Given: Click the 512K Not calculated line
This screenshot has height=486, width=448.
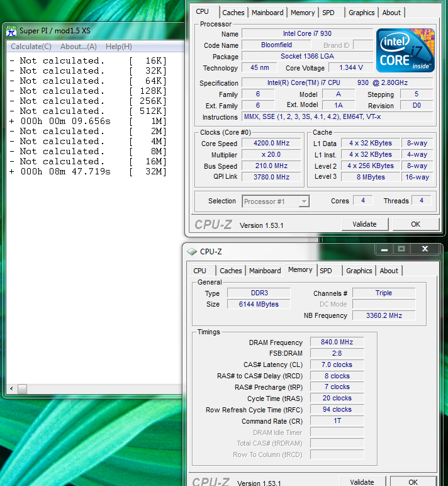Looking at the screenshot, I should click(88, 111).
